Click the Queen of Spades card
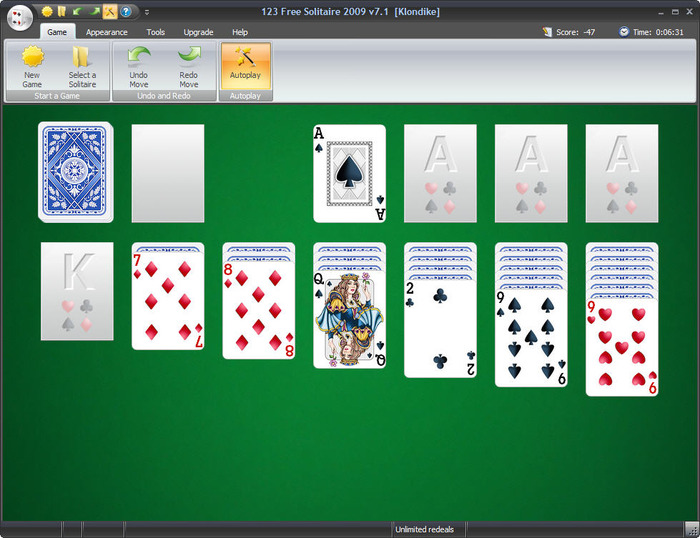The height and width of the screenshot is (538, 700). pyautogui.click(x=349, y=320)
